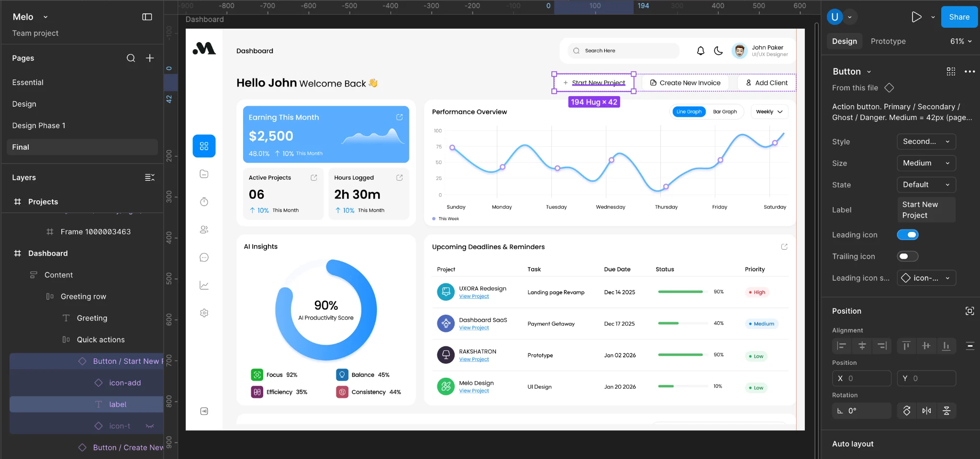
Task: Add a new page with plus icon
Action: 150,58
